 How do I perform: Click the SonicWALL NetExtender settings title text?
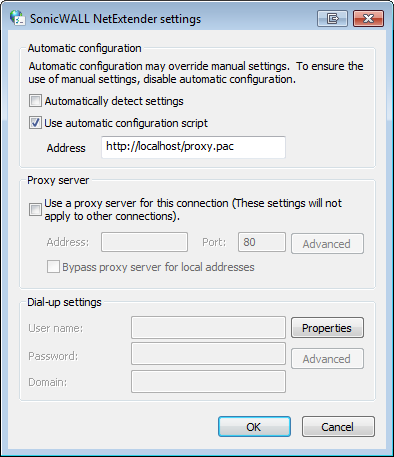click(115, 19)
